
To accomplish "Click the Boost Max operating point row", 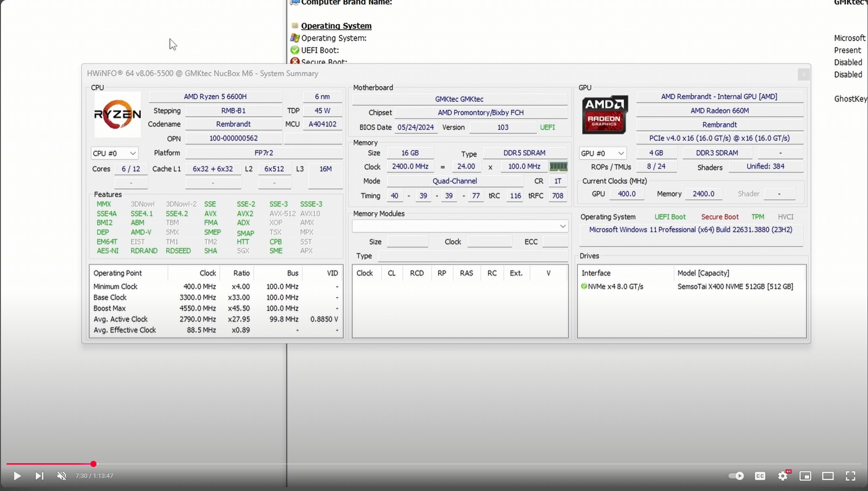I will click(x=216, y=308).
